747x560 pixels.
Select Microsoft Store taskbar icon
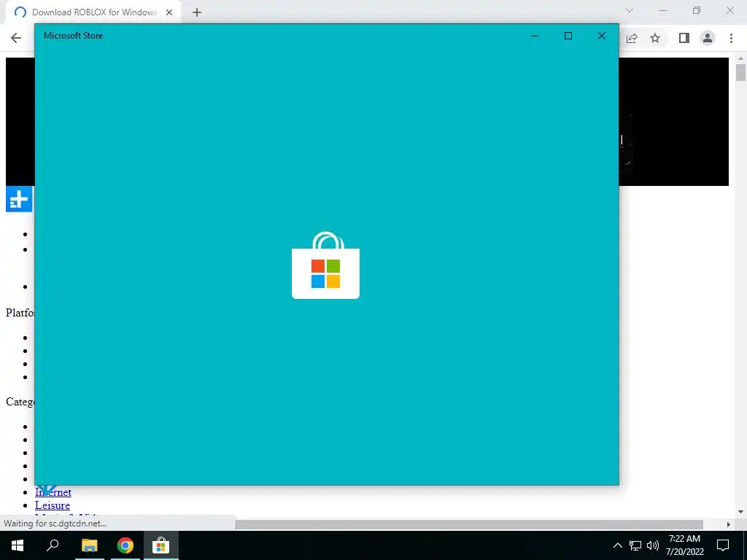click(x=161, y=545)
